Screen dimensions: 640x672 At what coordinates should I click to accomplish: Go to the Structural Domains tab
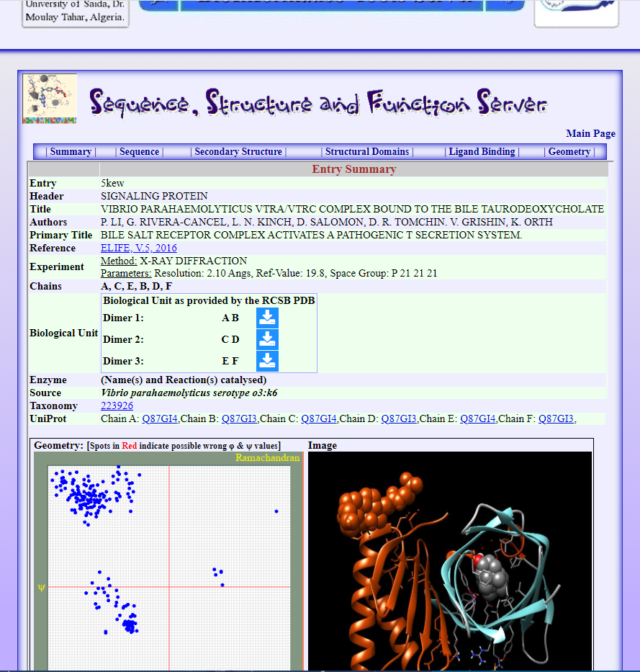point(367,152)
